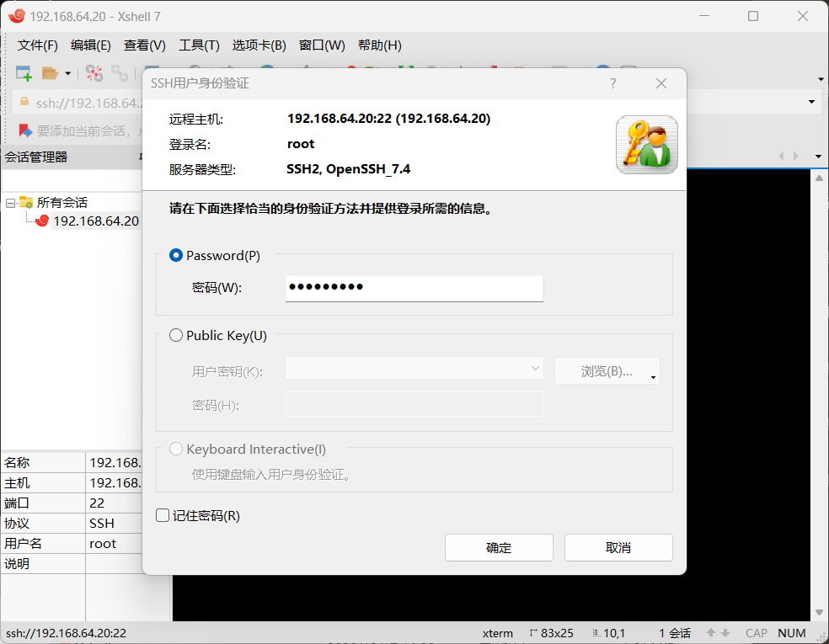Select the 192.168.64.20 session in tree
The height and width of the screenshot is (644, 829).
coord(96,221)
